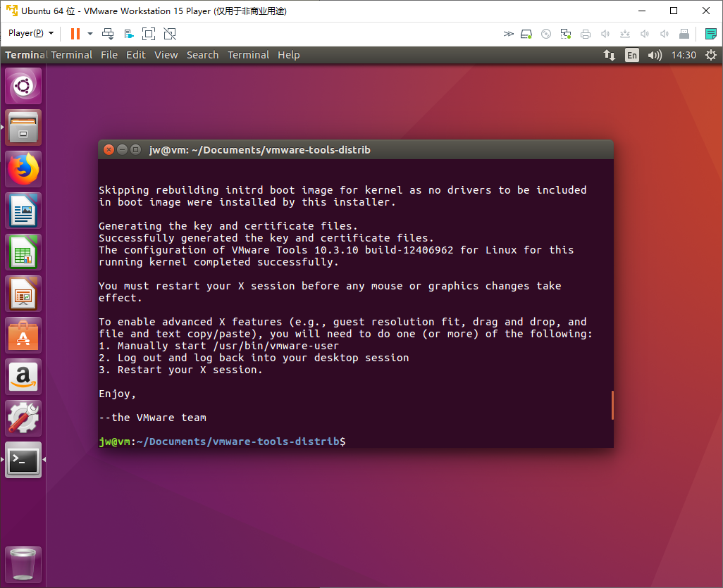Maximize the jw@vm terminal window
This screenshot has width=723, height=588.
pos(135,150)
